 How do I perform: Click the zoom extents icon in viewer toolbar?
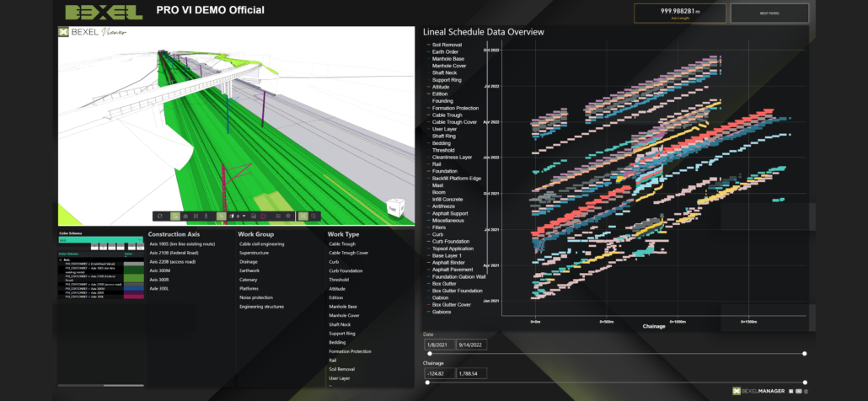(x=196, y=216)
